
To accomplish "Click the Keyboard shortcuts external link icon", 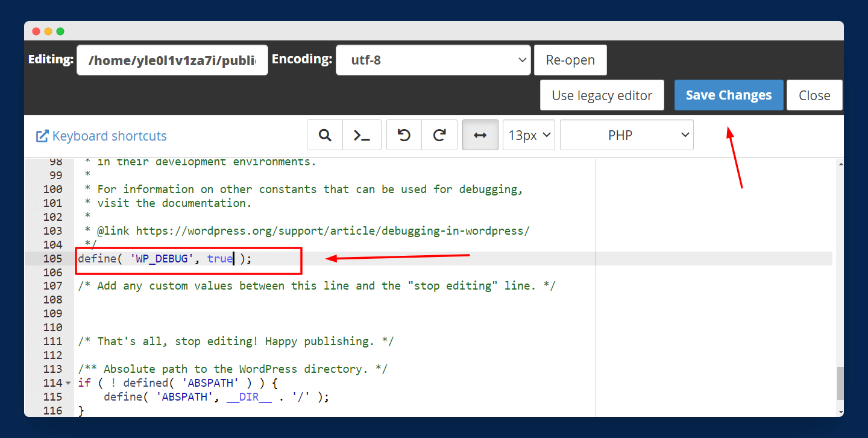I will point(42,136).
